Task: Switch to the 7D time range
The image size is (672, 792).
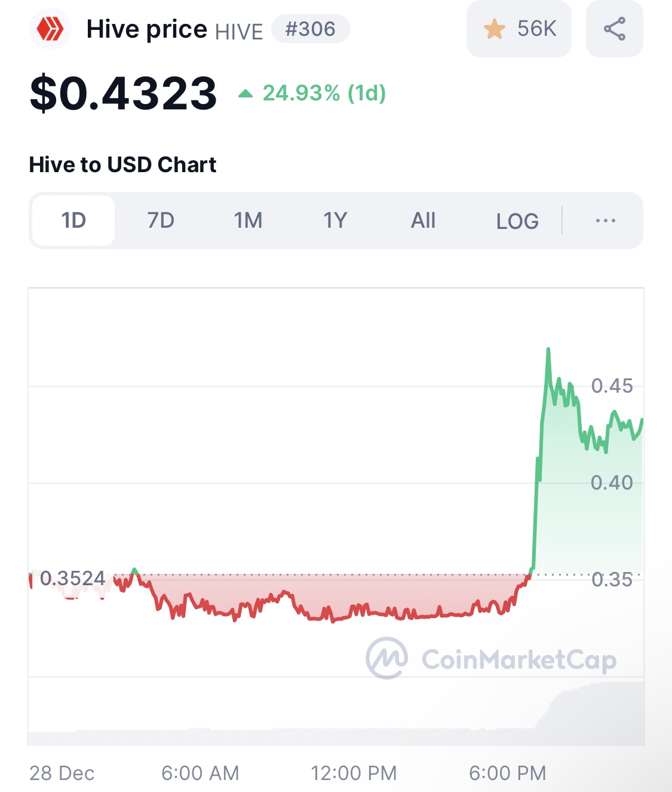Action: (161, 221)
